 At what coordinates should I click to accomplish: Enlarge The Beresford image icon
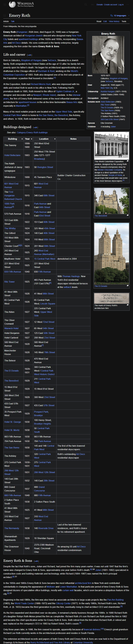point(127,215)
